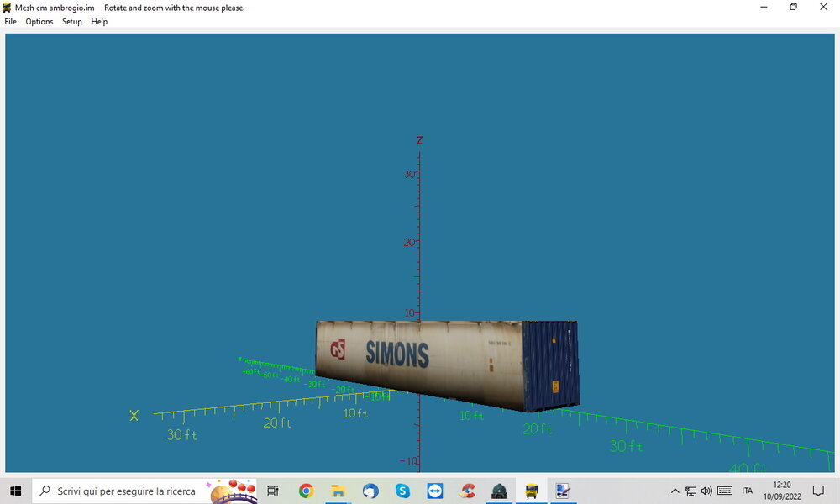Click the yellow '10 ft' axis label

(x=355, y=413)
